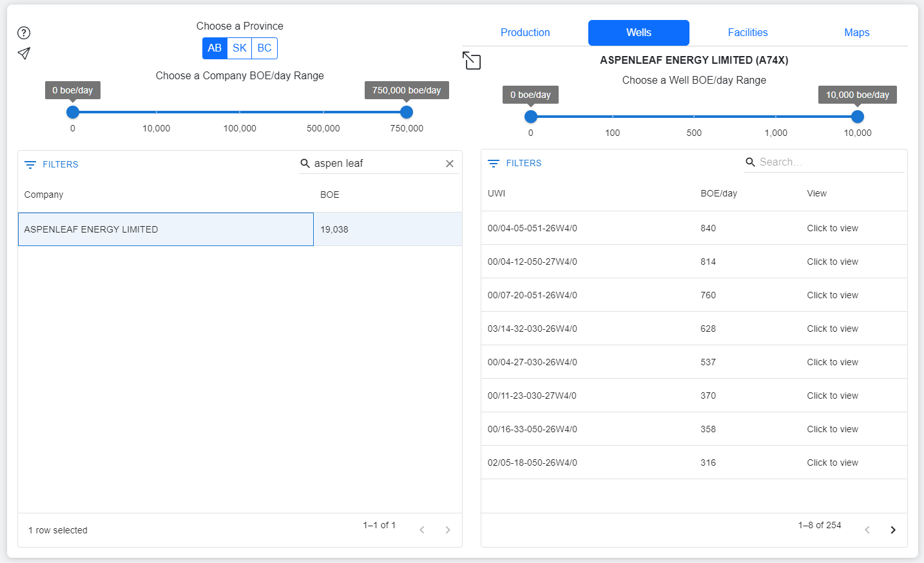
Task: Select the BC province button
Action: pos(265,48)
